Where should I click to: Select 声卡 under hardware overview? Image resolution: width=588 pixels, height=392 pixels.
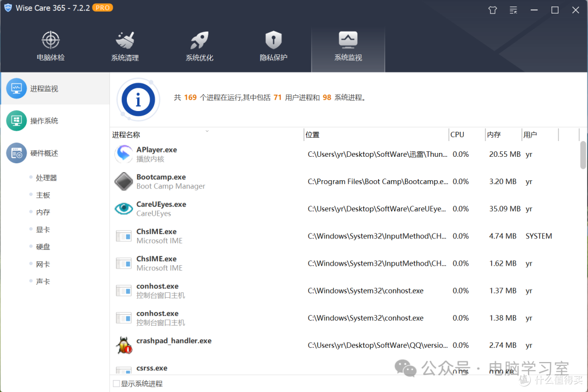click(x=43, y=281)
